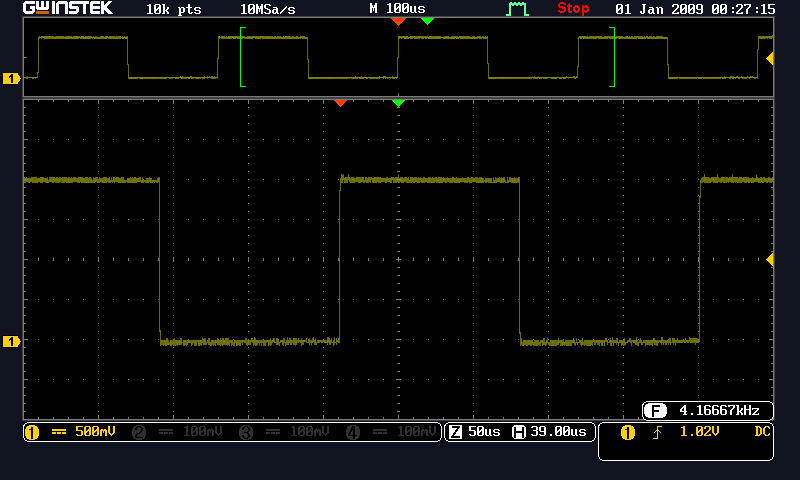Click the channel 1 ground marker in main window
The width and height of the screenshot is (800, 480).
coord(12,342)
